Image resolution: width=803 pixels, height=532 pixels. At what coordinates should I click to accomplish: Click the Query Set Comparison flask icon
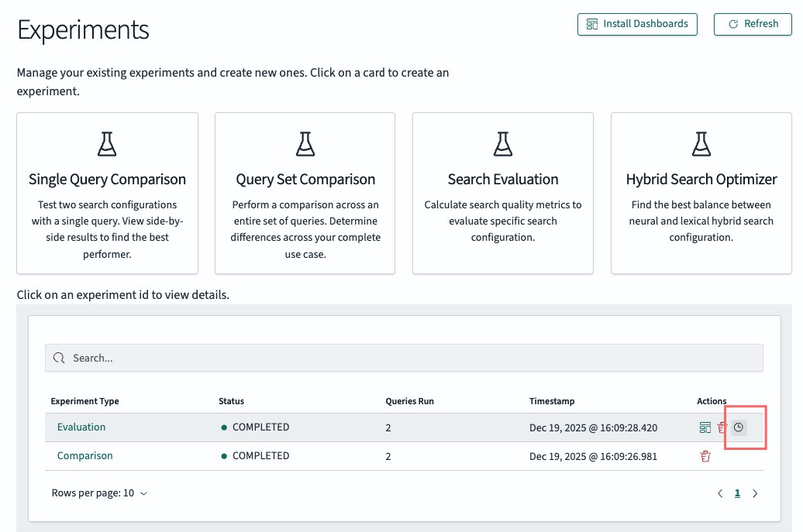pos(305,144)
